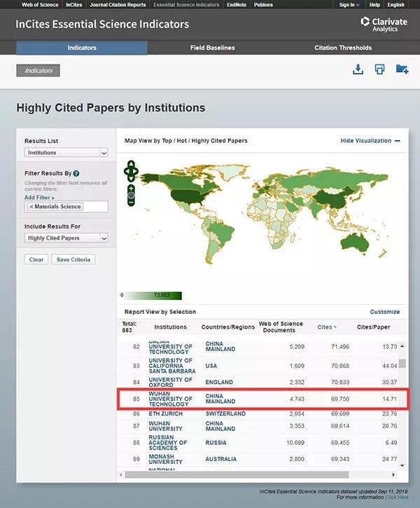Click the download results icon

(358, 69)
